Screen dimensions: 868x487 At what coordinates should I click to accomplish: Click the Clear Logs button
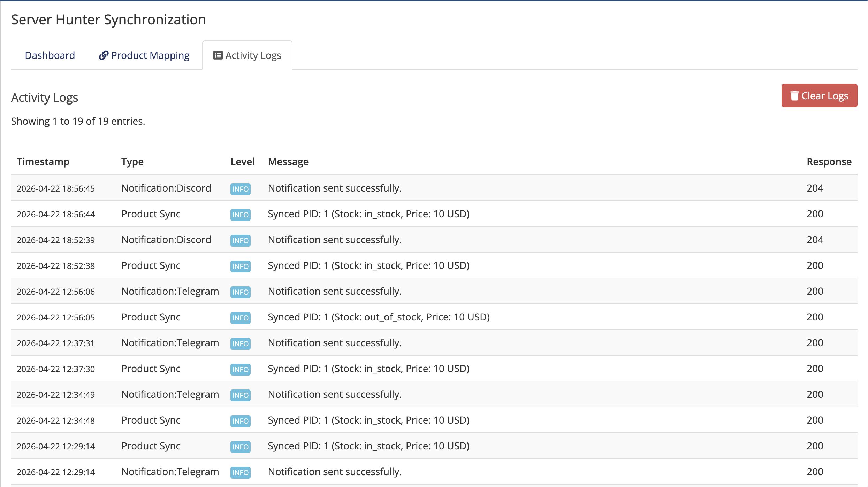click(819, 95)
